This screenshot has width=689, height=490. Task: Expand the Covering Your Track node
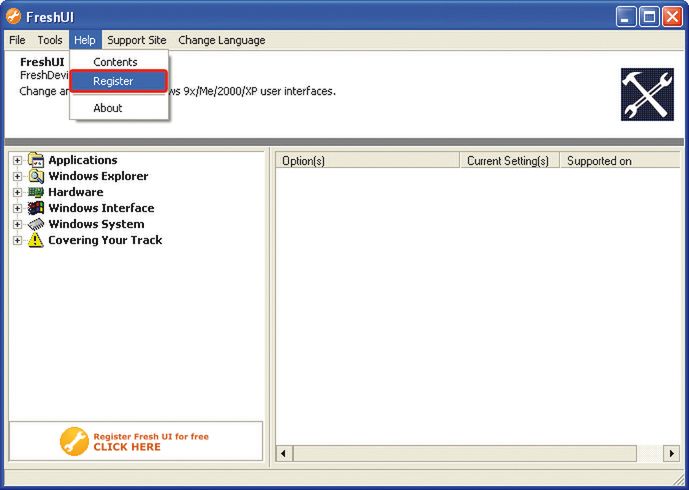[x=17, y=240]
